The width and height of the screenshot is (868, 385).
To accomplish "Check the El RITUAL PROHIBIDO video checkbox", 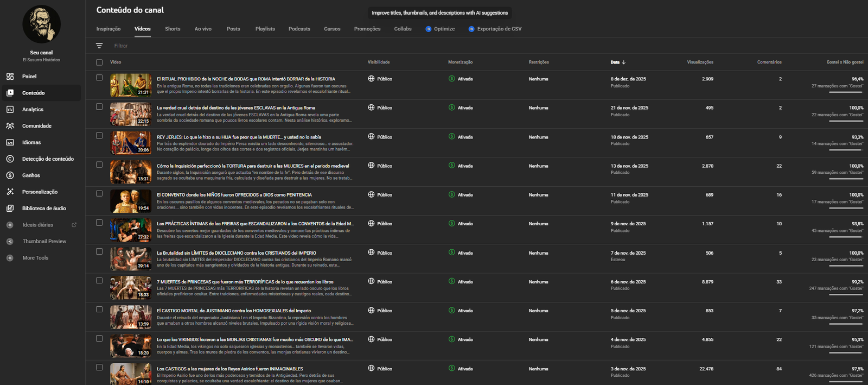I will click(99, 78).
